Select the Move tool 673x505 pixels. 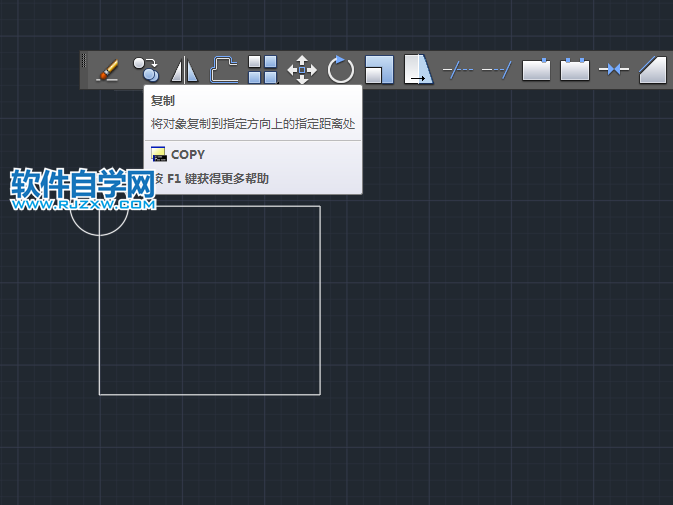(302, 69)
